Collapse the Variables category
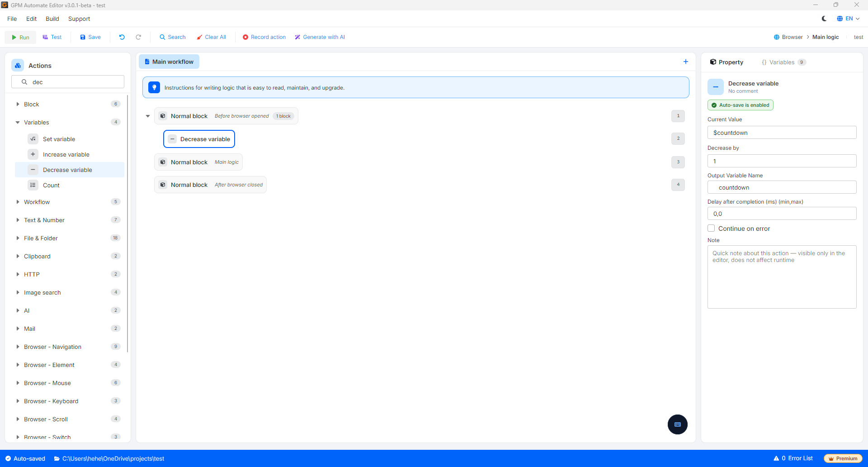This screenshot has width=868, height=467. 18,122
